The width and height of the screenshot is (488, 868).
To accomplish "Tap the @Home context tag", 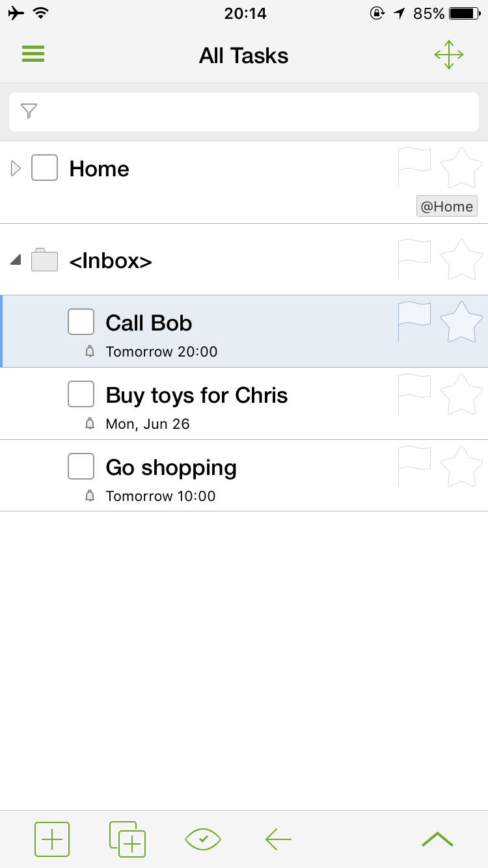I will pyautogui.click(x=447, y=207).
